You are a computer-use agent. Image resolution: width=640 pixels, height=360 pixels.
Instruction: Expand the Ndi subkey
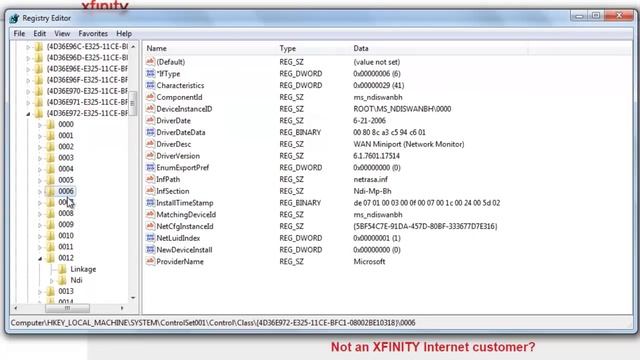(51, 280)
